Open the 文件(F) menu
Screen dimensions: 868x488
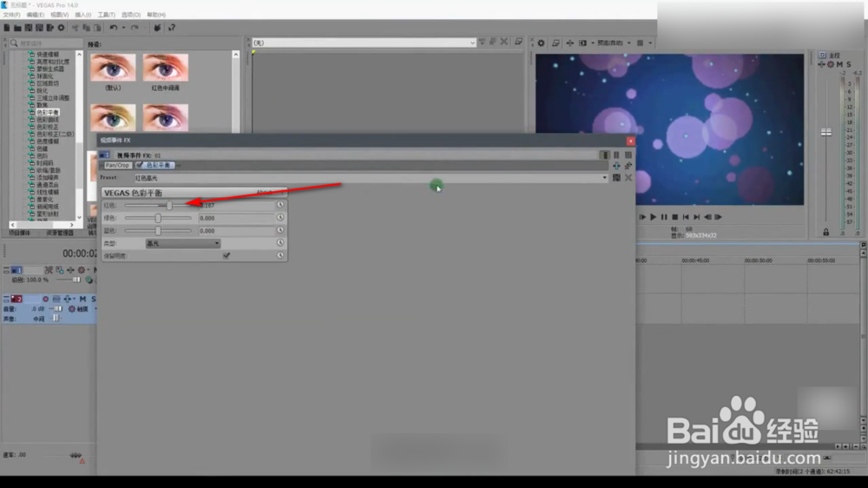(11, 15)
